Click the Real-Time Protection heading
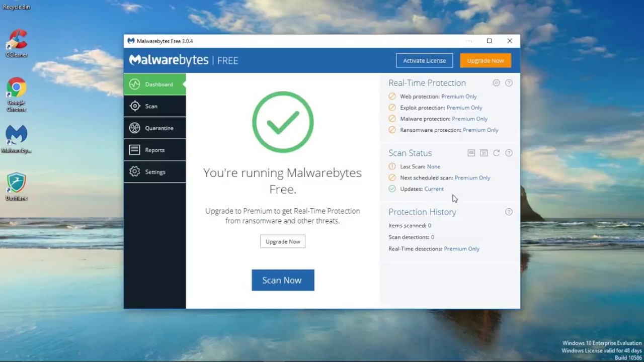 click(427, 83)
